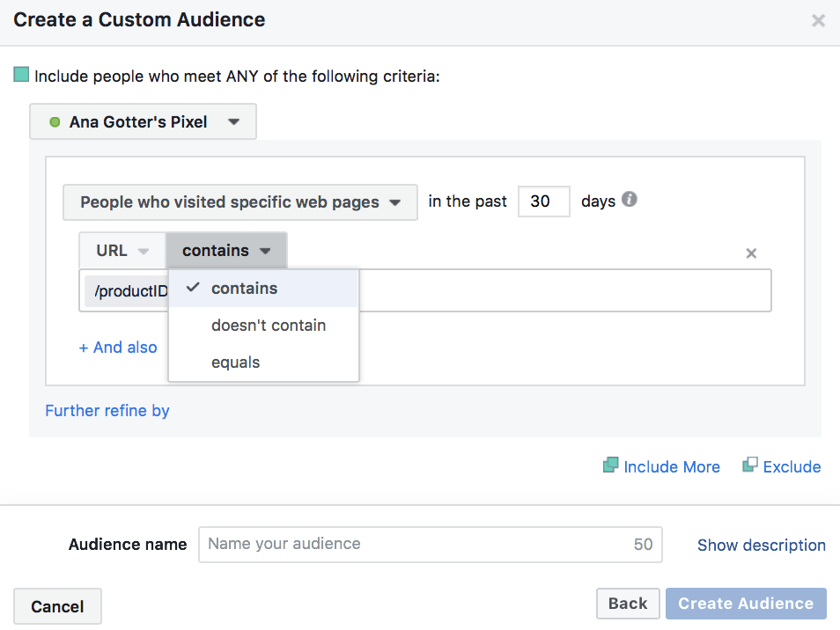Close the Create a Custom Audience dialog

tap(818, 21)
